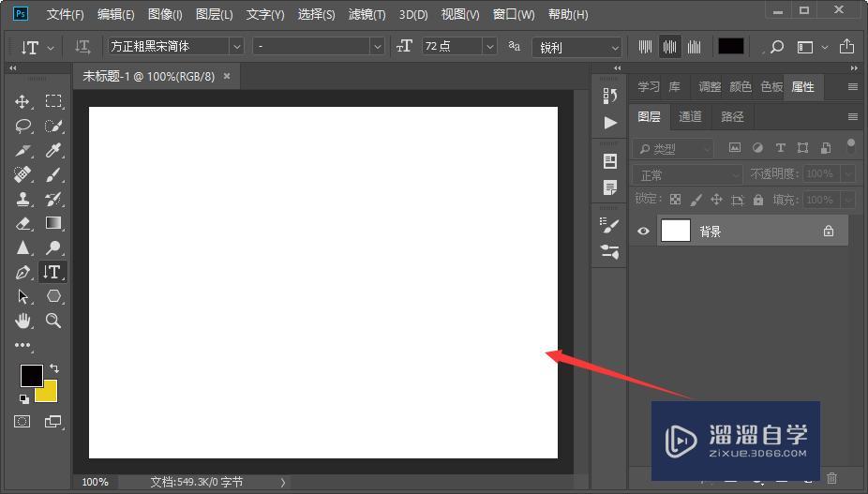The height and width of the screenshot is (494, 868).
Task: Toggle text orientation in options bar
Action: click(82, 47)
